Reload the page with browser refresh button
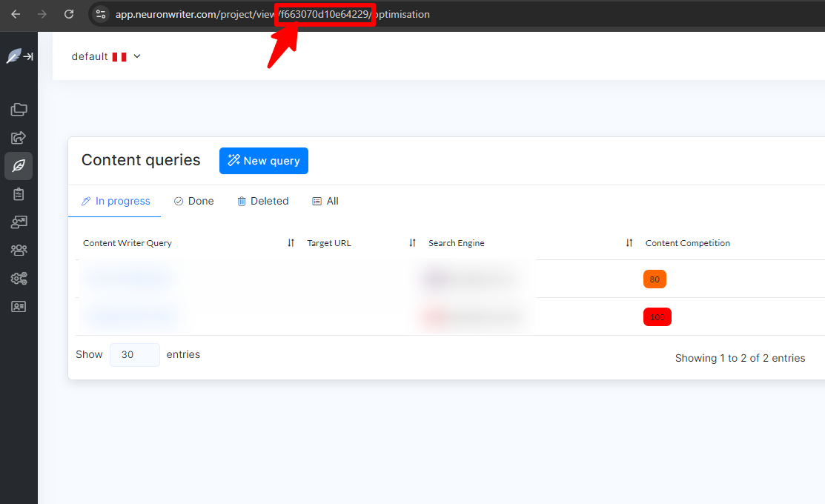The width and height of the screenshot is (825, 504). [x=69, y=14]
